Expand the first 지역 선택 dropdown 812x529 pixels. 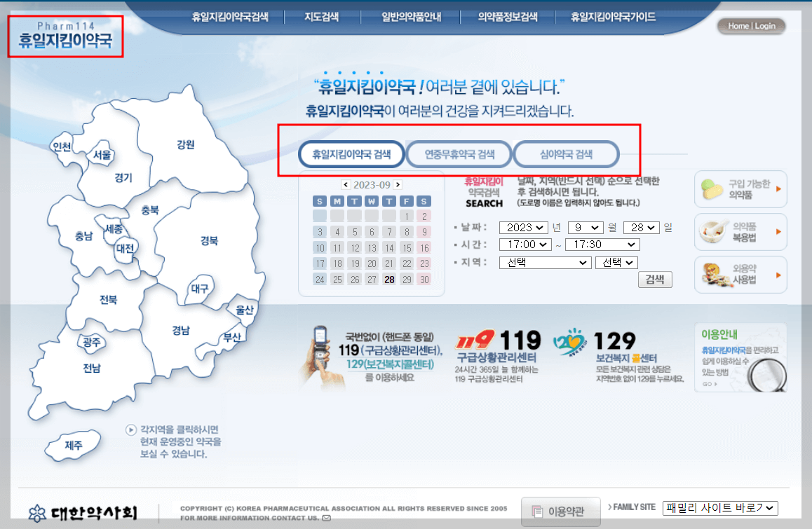[545, 262]
